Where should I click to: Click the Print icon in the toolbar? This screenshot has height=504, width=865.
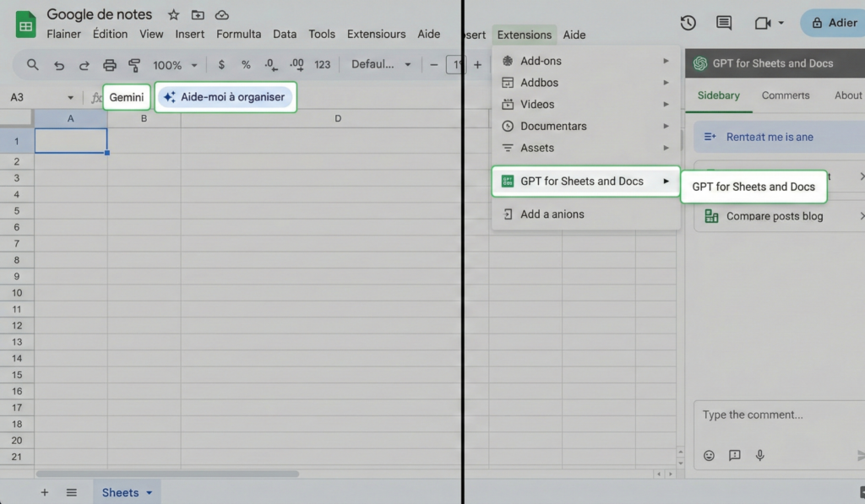110,64
